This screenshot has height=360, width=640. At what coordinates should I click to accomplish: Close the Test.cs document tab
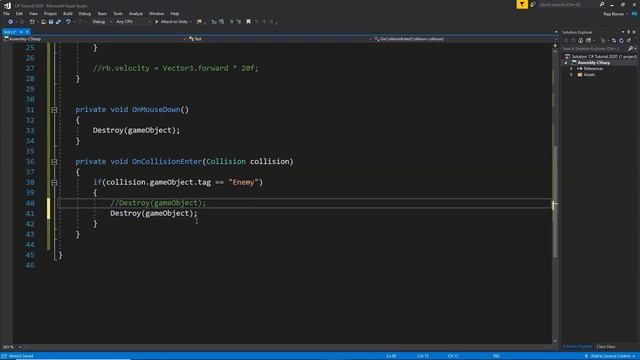27,32
